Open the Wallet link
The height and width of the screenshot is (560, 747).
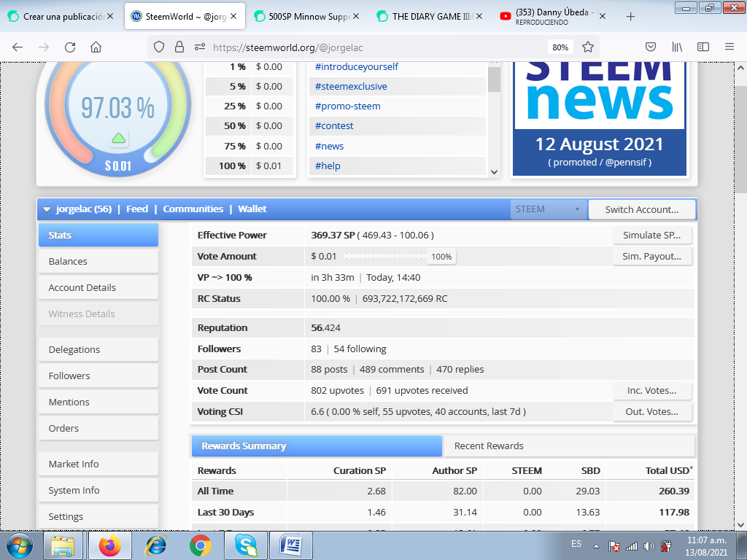(252, 209)
